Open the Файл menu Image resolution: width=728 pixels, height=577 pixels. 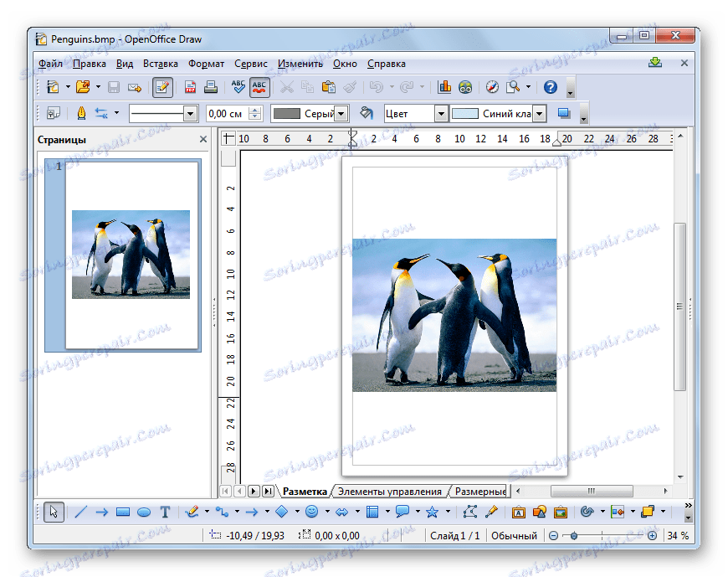[50, 64]
